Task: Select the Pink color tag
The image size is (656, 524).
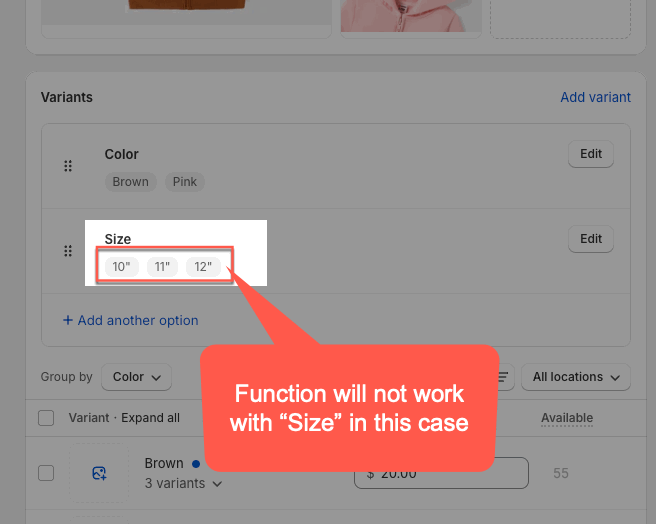Action: pos(185,182)
